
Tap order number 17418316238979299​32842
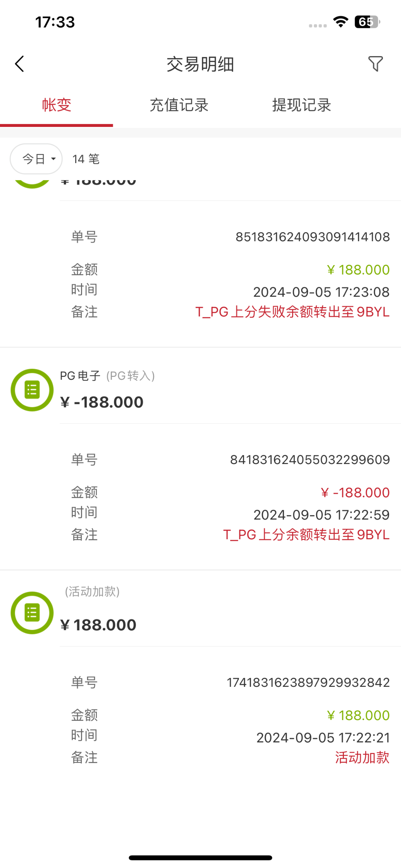[x=308, y=682]
